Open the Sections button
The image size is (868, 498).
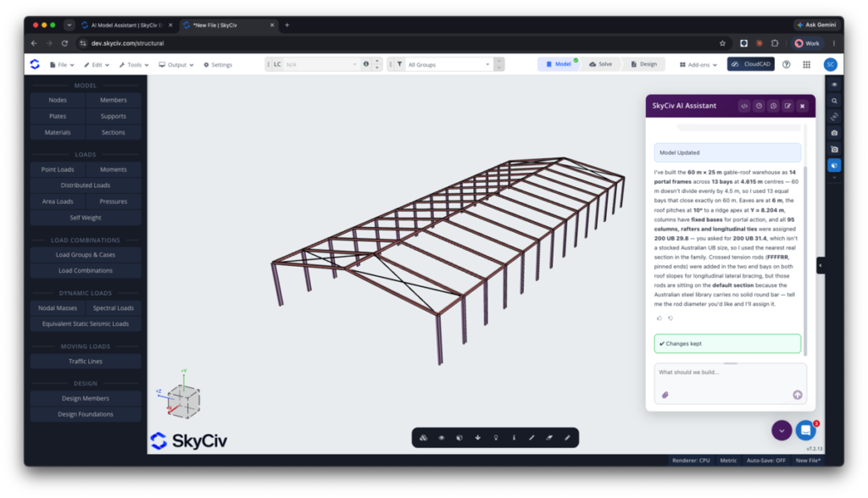pyautogui.click(x=114, y=132)
